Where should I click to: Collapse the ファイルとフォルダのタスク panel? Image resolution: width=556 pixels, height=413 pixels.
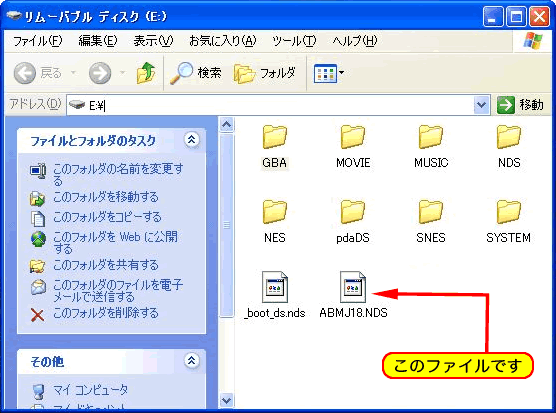pyautogui.click(x=191, y=140)
